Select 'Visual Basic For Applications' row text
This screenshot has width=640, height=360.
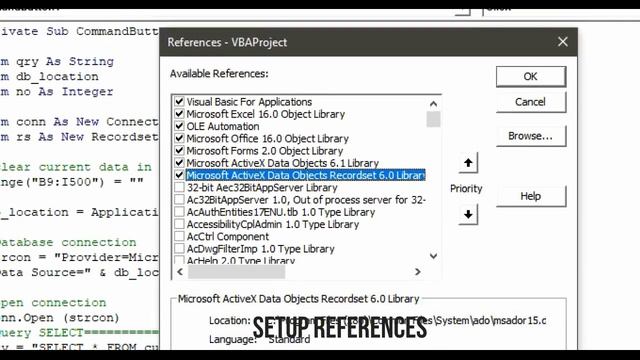pyautogui.click(x=249, y=102)
